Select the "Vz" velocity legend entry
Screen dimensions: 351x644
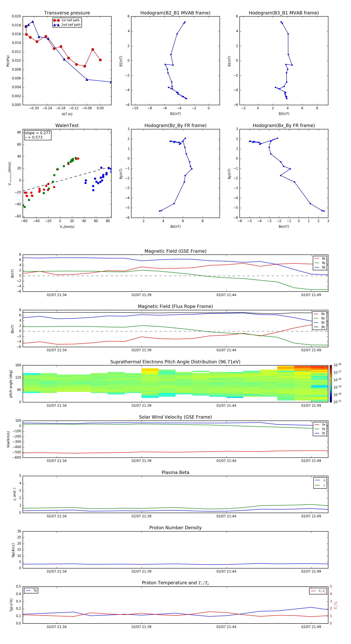point(320,433)
